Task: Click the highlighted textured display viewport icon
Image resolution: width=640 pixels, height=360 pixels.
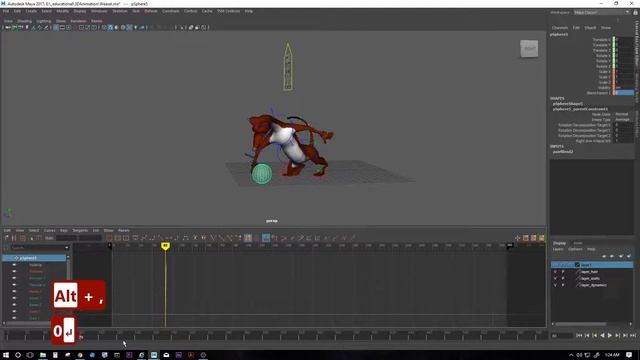Action: (129, 28)
